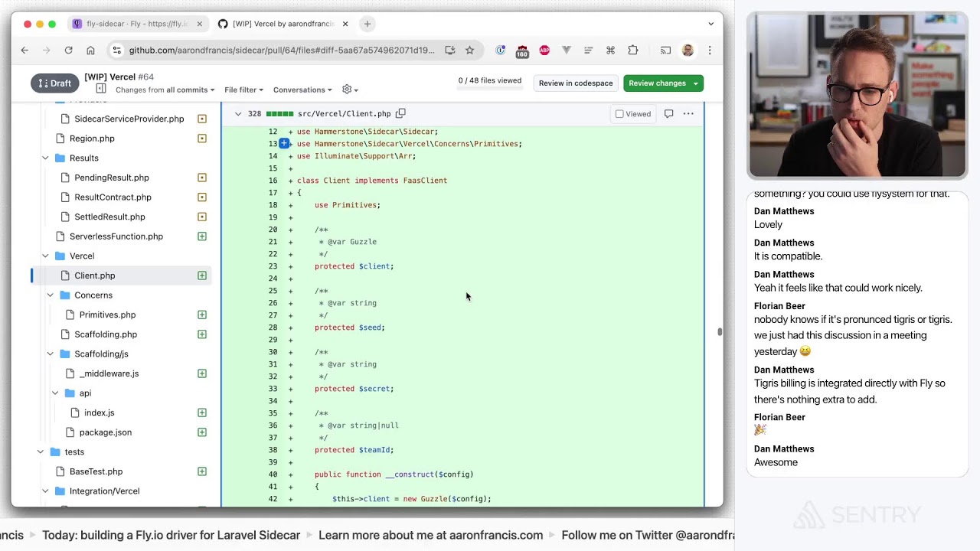Open _middleware.js in file tree

(x=109, y=373)
